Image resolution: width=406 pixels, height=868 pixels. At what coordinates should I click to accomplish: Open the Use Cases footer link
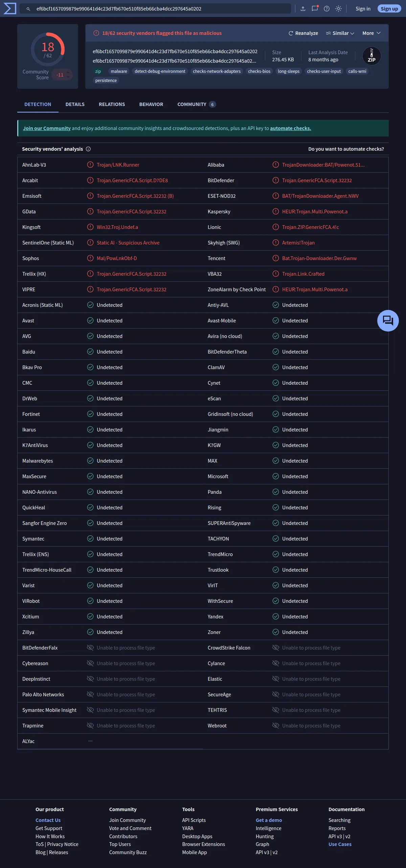coord(340,844)
